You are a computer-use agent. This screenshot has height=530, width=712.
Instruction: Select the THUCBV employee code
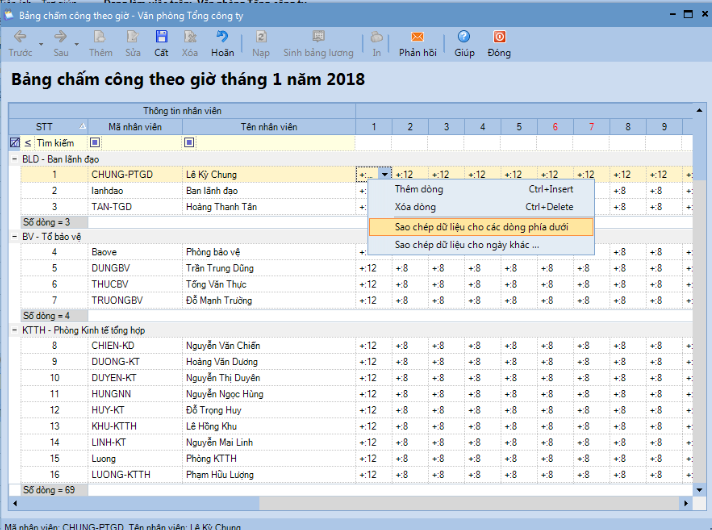135,284
